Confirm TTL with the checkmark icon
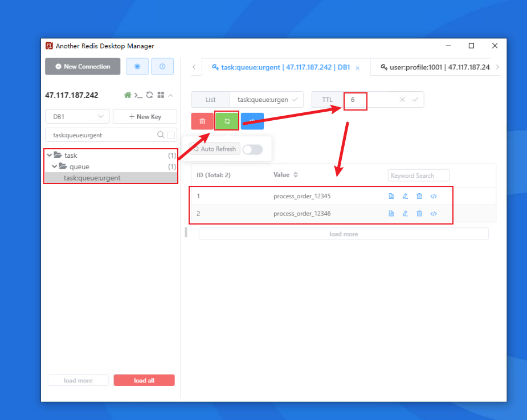Viewport: 527px width, 420px height. tap(415, 100)
